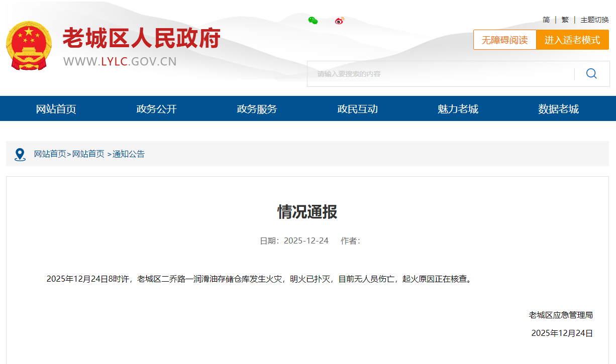The width and height of the screenshot is (616, 364).
Task: Switch to simplified Chinese (简)
Action: click(546, 20)
